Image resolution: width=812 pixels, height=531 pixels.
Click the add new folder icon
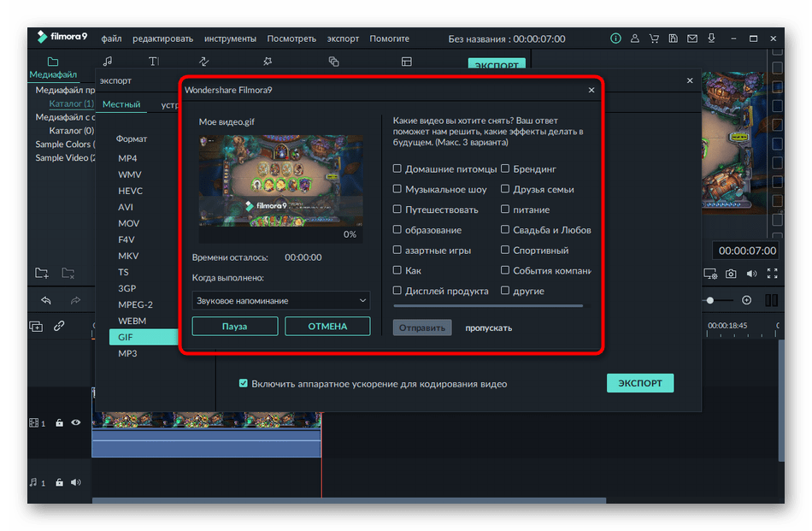41,273
